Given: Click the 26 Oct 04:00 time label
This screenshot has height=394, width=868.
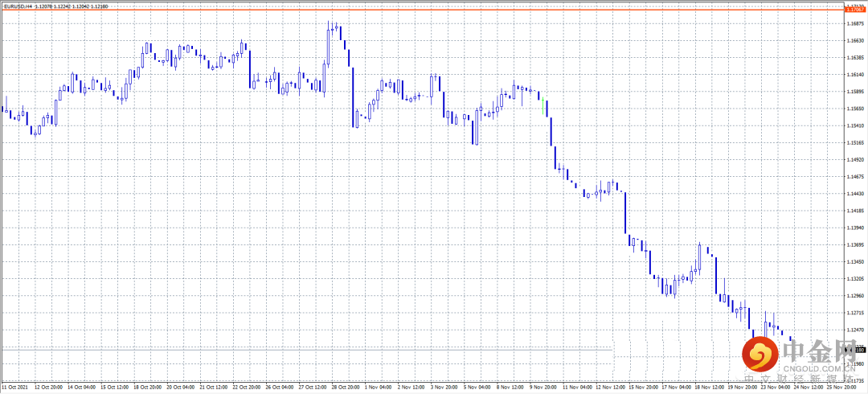Looking at the screenshot, I should click(280, 388).
